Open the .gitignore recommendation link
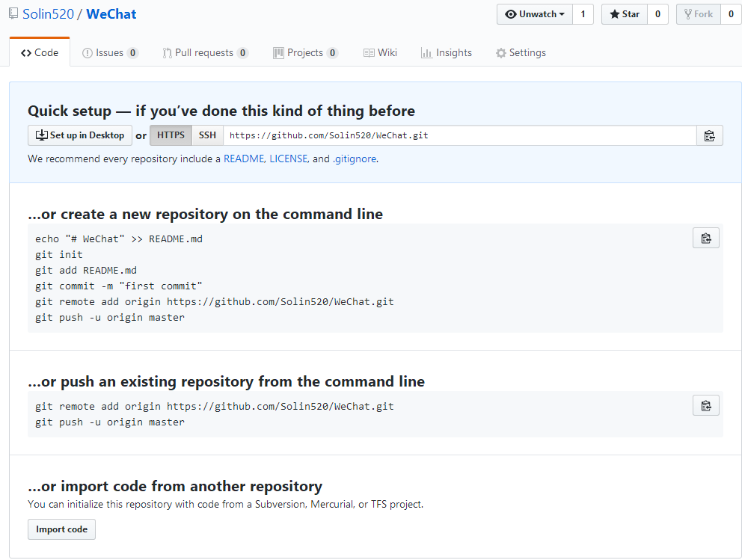The image size is (742, 560). [x=355, y=159]
